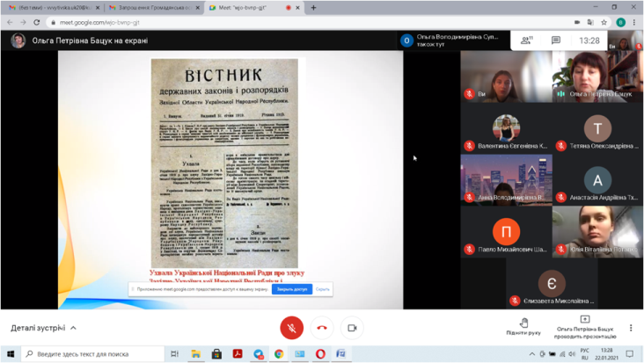Open the Windows Start menu

[x=11, y=354]
